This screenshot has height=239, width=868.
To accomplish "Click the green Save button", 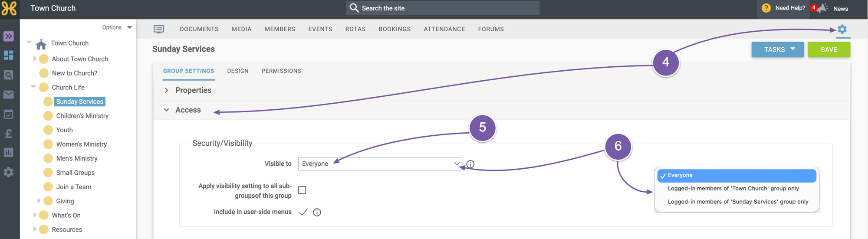I will tap(829, 49).
